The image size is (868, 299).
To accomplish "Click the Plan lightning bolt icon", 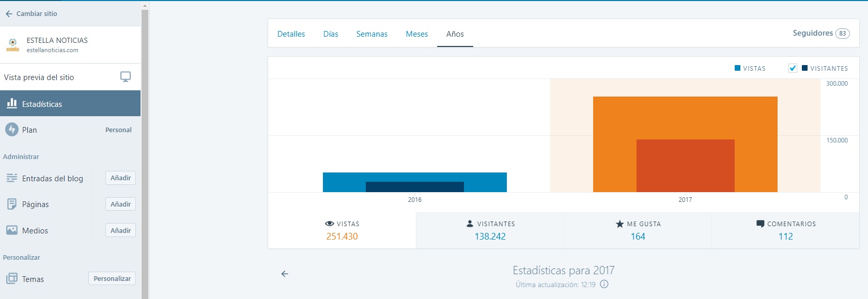I will click(11, 130).
